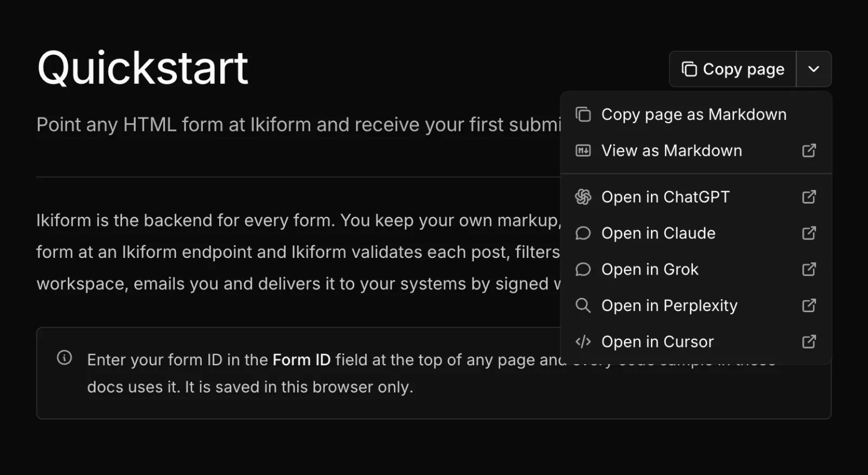Click the info icon in the note callout

(x=65, y=358)
